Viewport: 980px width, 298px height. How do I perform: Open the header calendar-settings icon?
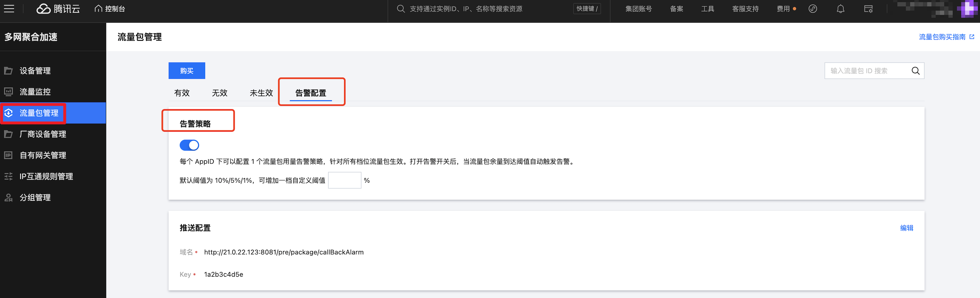[x=868, y=9]
